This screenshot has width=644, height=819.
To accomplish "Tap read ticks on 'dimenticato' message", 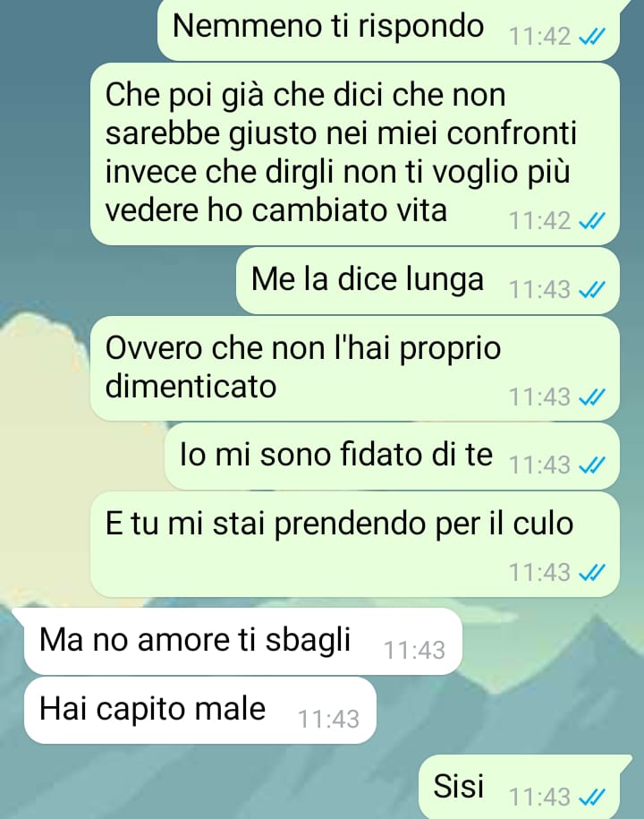I will click(x=592, y=397).
